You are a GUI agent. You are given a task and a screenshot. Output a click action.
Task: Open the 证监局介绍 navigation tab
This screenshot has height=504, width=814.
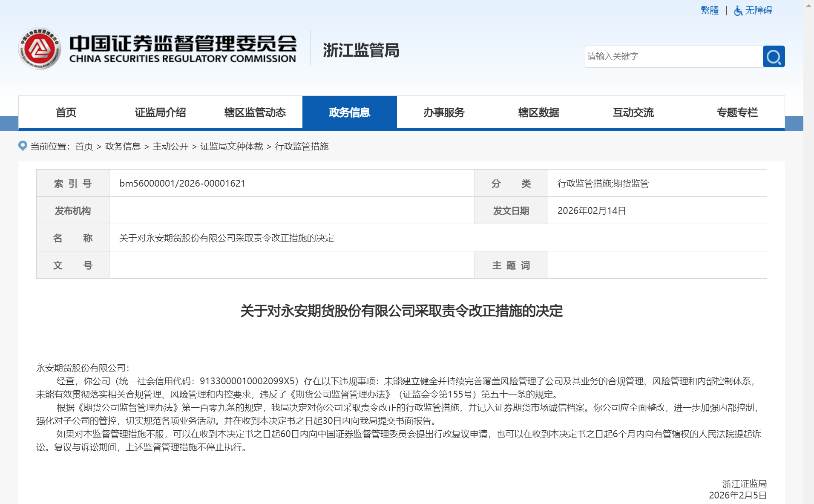point(160,112)
